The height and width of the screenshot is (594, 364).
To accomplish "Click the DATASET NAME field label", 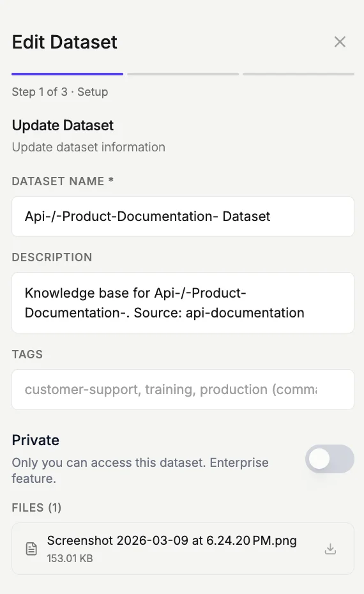I will point(63,181).
